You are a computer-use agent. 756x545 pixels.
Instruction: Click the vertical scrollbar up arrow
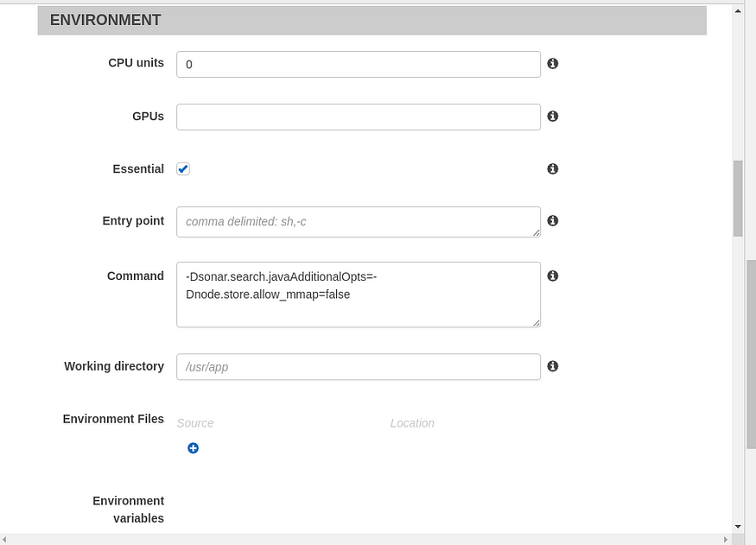(738, 10)
